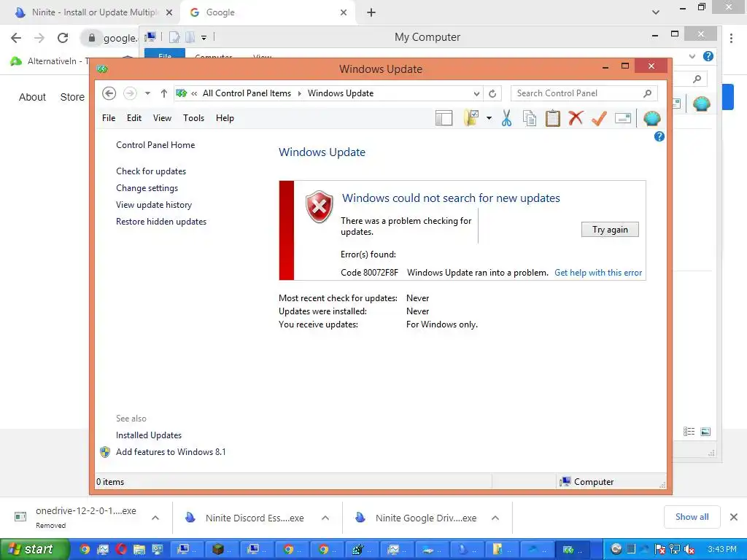Screen dimensions: 747x560
Task: Click the muted volume tray icon
Action: pos(689,550)
